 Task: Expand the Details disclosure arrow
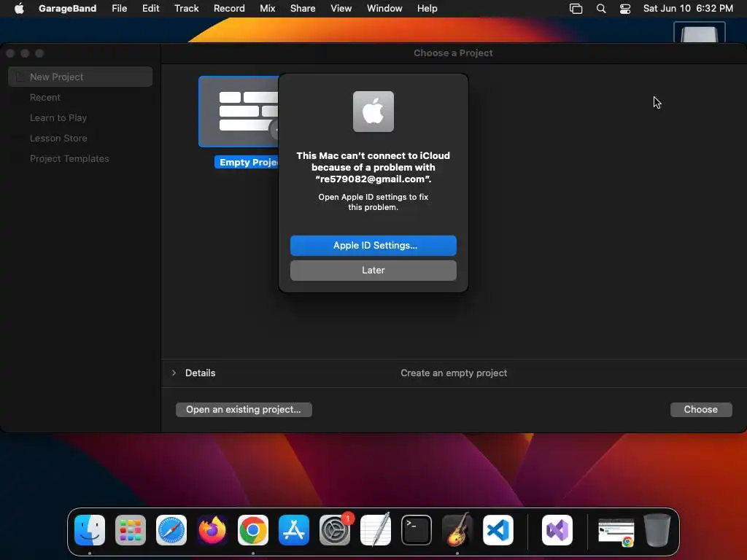tap(174, 373)
